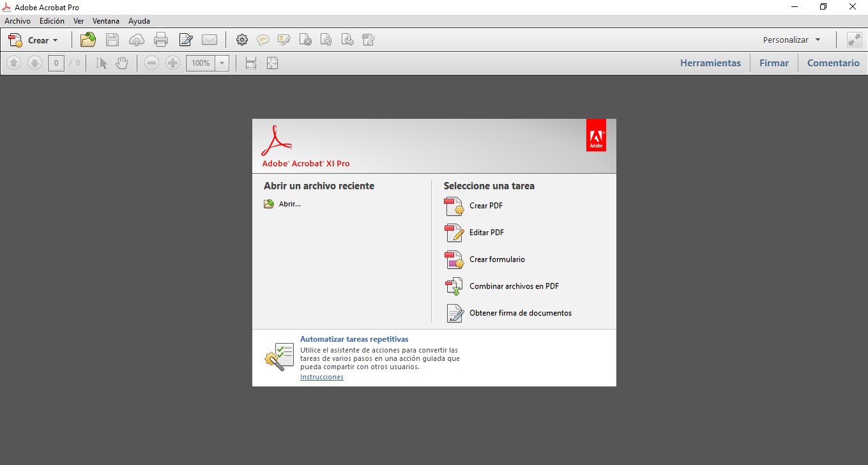Viewport: 868px width, 465px height.
Task: Save the document with the disk icon
Action: 112,40
